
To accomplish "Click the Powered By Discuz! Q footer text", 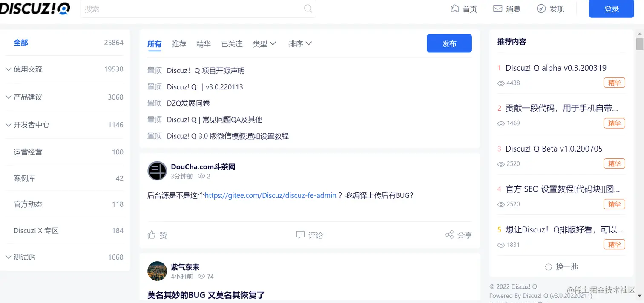I will pos(540,295).
